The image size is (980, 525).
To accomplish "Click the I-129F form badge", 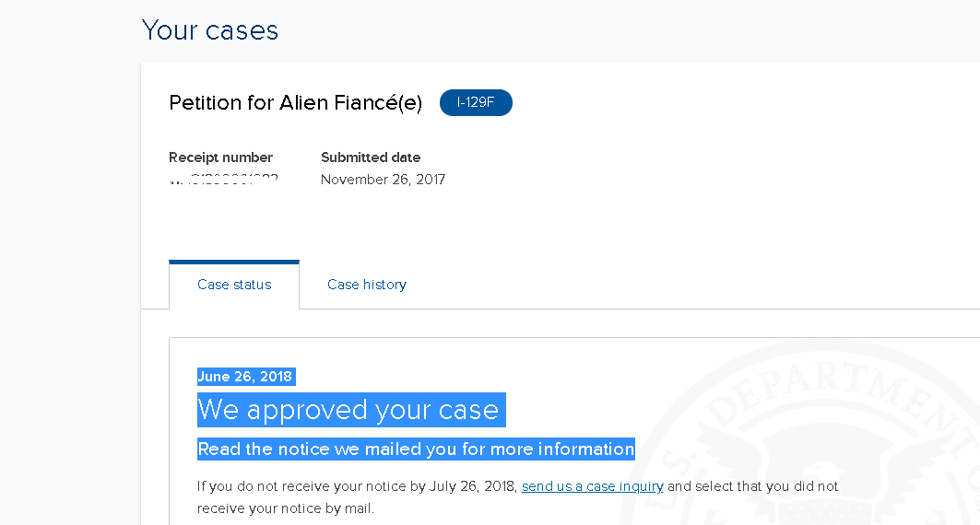I will (x=476, y=102).
